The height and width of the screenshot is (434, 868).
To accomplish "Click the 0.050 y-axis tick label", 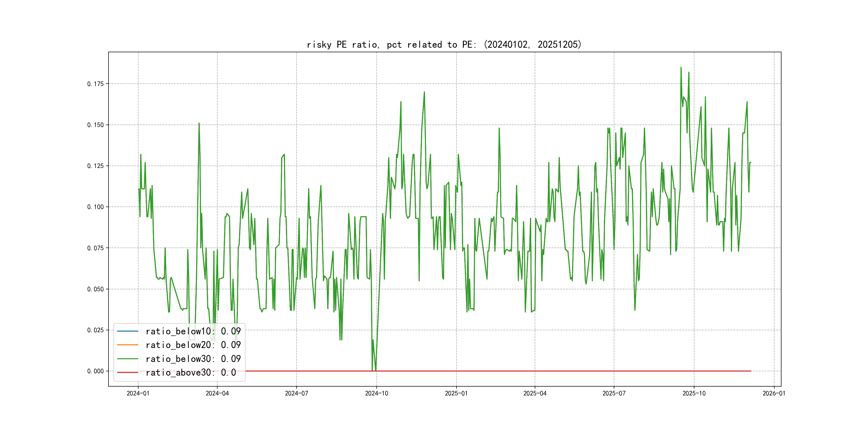I will (x=95, y=289).
